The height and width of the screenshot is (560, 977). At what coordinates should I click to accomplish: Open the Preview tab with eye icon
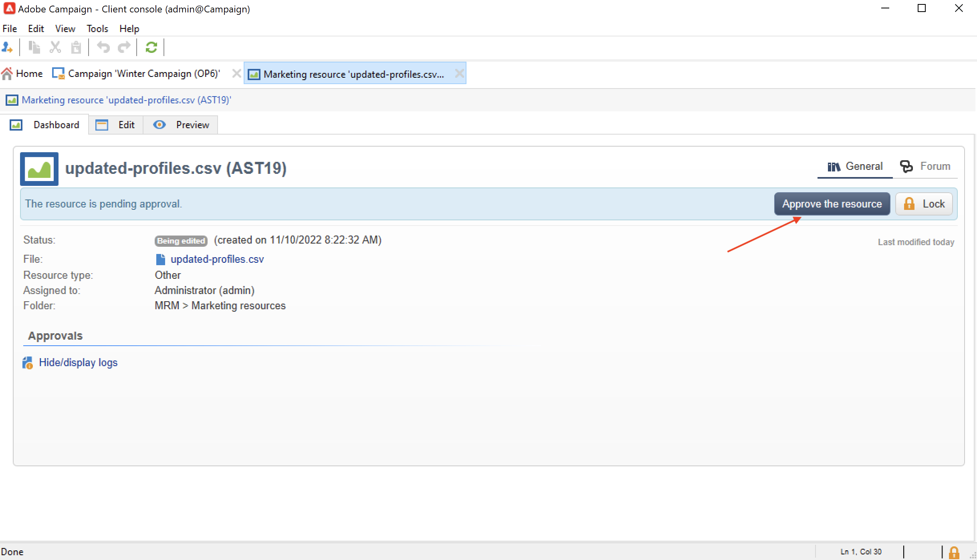click(x=181, y=125)
